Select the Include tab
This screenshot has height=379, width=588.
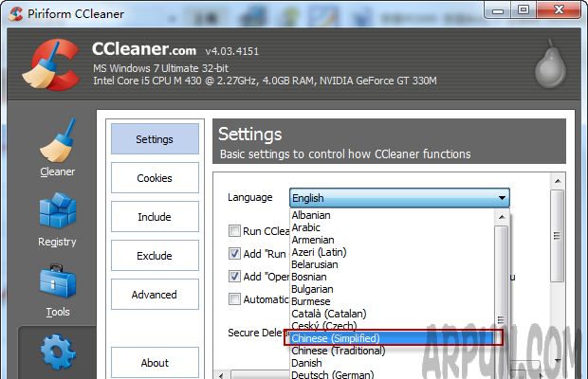pyautogui.click(x=155, y=217)
